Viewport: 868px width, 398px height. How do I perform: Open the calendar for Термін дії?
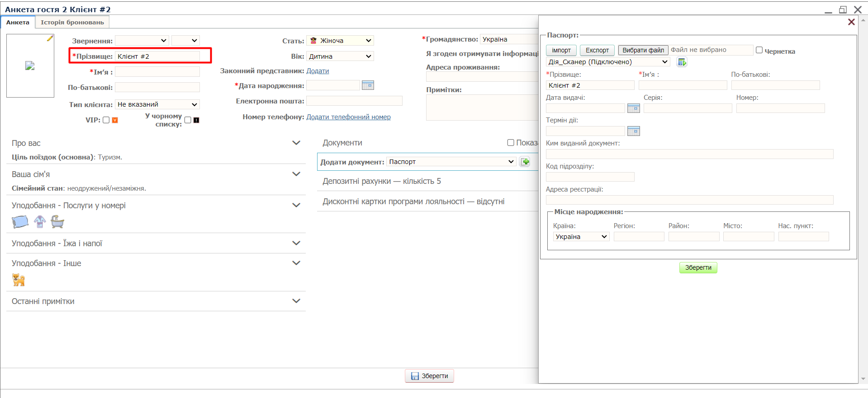(x=633, y=131)
